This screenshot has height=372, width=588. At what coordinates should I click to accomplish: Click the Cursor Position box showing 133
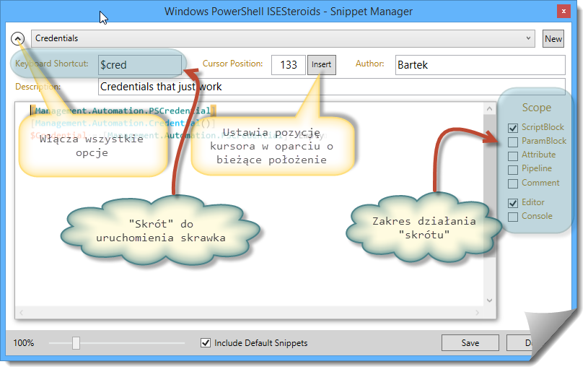click(x=289, y=65)
